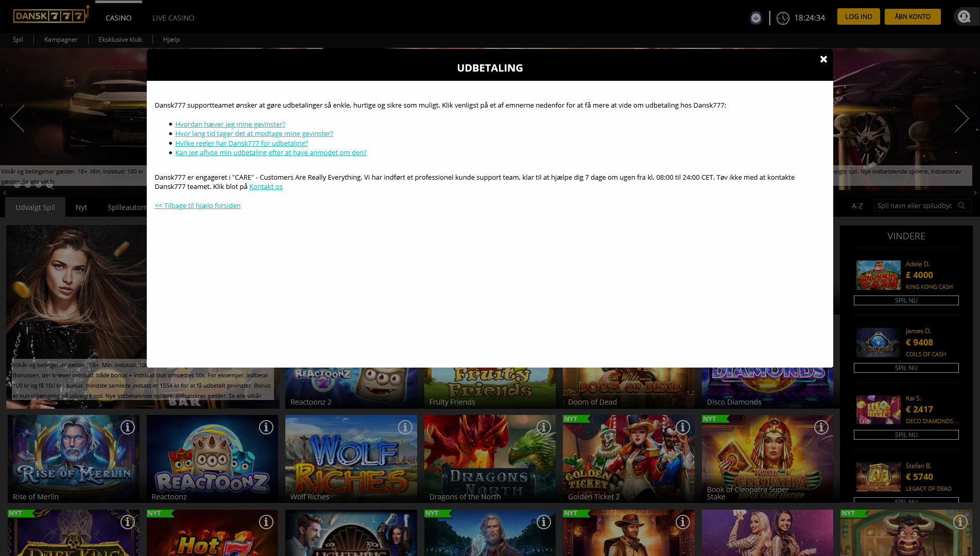Screen dimensions: 980x556
Task: Open the Golden Ticket 2 game tile
Action: click(629, 459)
